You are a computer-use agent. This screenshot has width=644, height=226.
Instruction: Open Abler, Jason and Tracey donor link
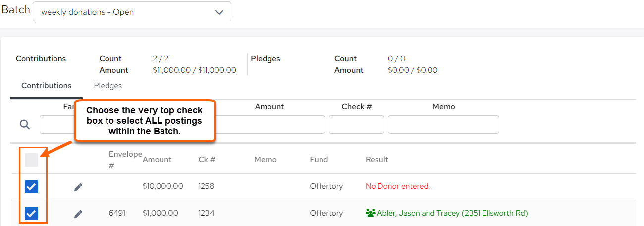(452, 213)
